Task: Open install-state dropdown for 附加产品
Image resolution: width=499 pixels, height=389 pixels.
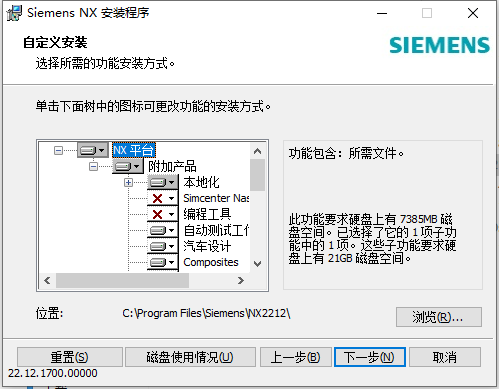Action: tap(128, 166)
